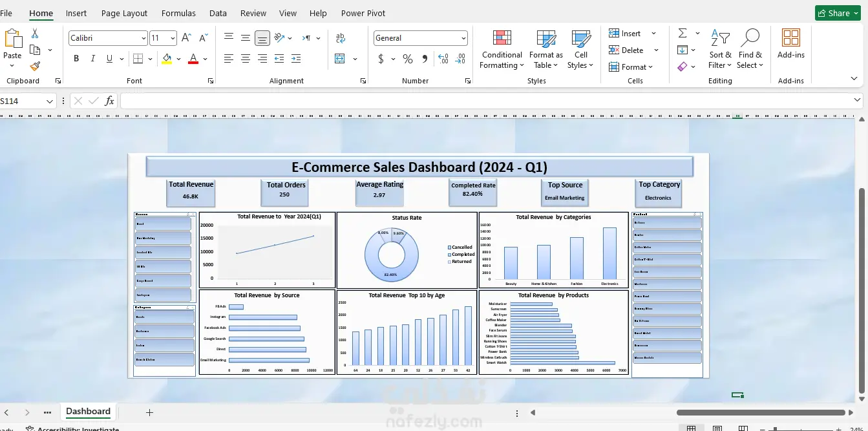Click the Cut scissors icon
Screen dimensions: 868x431
pyautogui.click(x=35, y=33)
